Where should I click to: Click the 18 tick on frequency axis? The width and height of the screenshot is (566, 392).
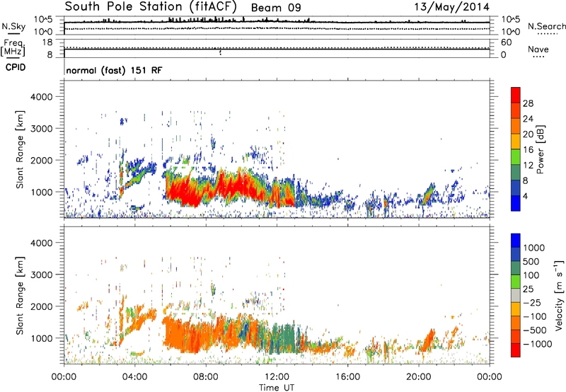point(47,42)
